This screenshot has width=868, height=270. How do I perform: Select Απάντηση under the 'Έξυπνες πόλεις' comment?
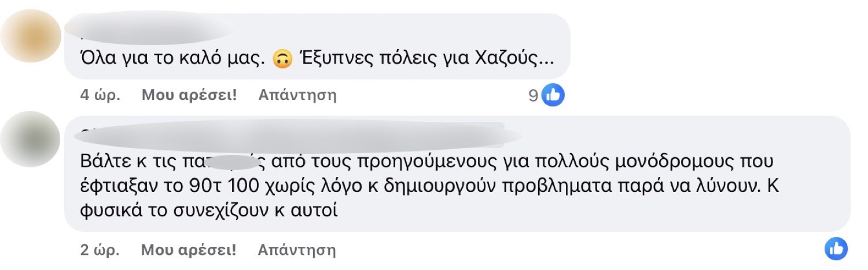[x=297, y=95]
